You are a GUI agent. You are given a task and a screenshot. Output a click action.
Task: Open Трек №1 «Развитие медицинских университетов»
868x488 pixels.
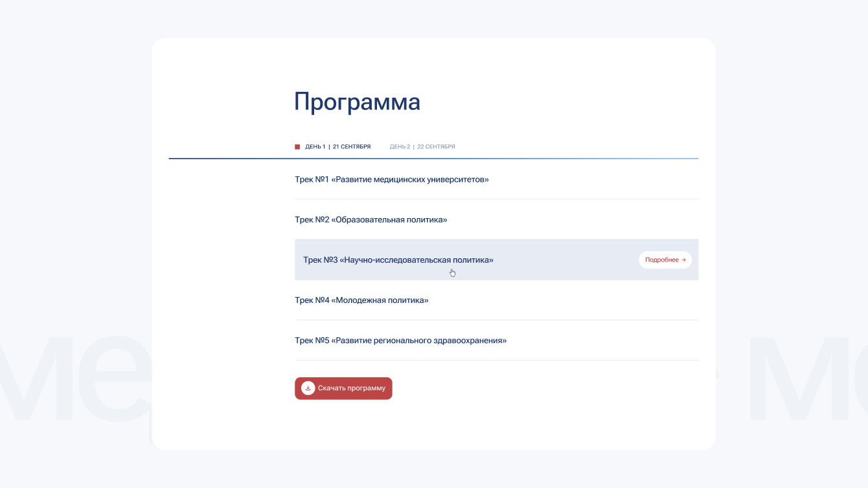(496, 179)
